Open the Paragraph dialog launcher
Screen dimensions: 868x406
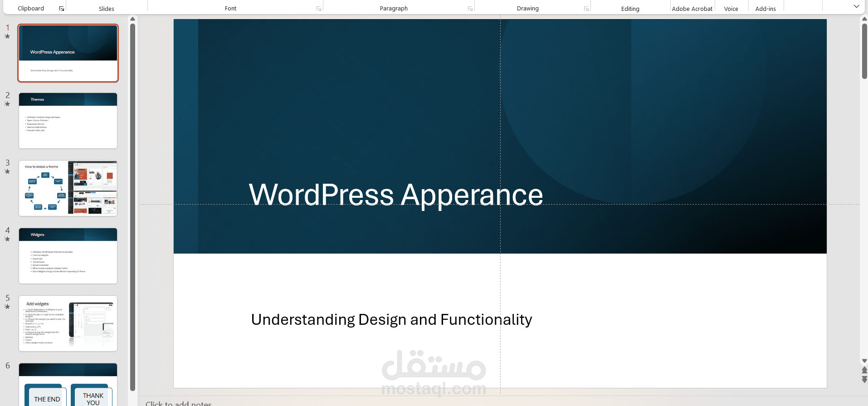tap(470, 9)
